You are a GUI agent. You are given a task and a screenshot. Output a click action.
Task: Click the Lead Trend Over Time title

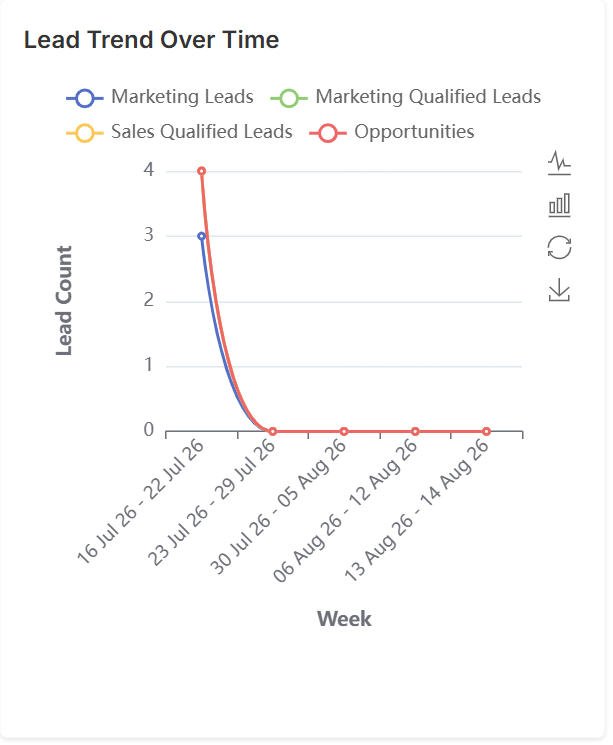(152, 40)
